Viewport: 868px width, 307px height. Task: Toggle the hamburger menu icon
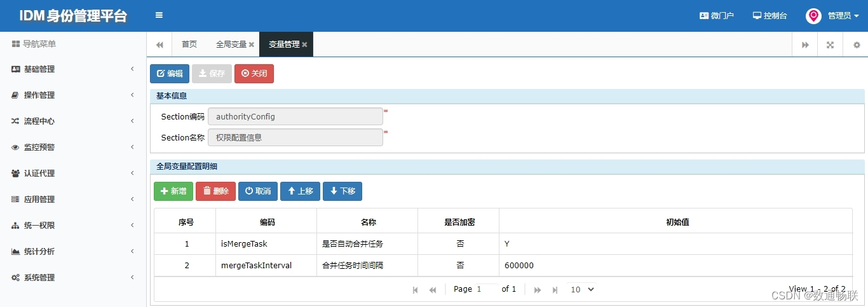point(159,15)
